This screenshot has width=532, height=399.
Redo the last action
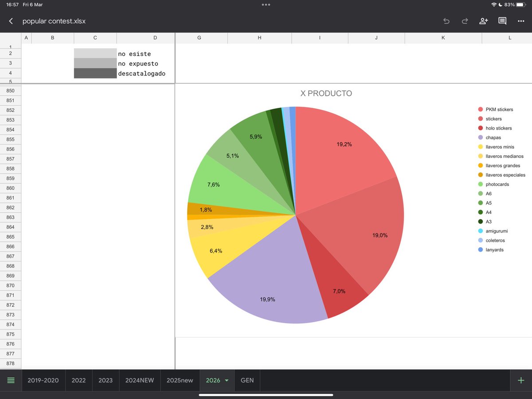(465, 21)
